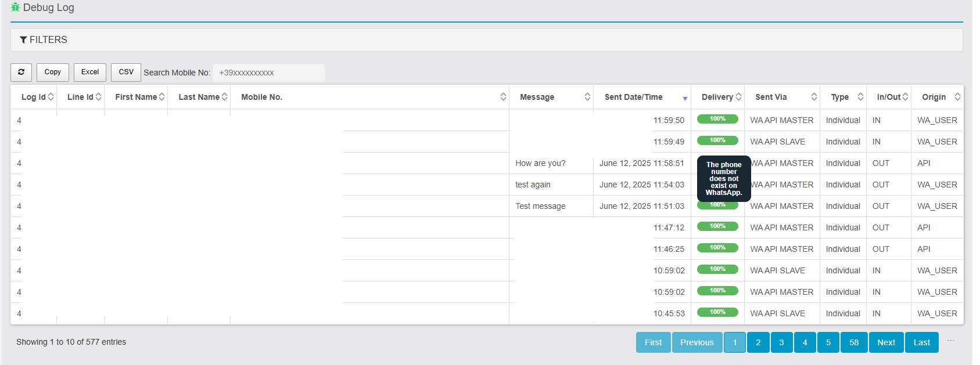
Task: Sort by Origin column arrows
Action: pos(957,97)
